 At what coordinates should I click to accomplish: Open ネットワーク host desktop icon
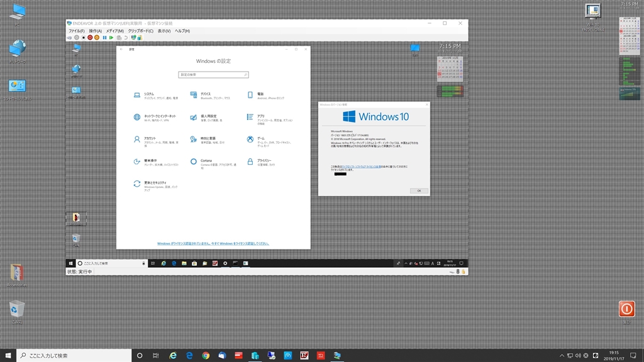click(17, 52)
